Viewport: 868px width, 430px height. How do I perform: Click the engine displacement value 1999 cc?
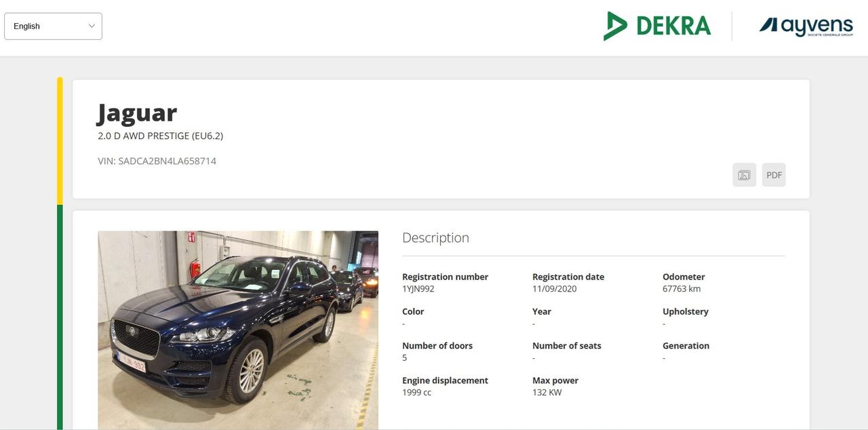coord(416,393)
